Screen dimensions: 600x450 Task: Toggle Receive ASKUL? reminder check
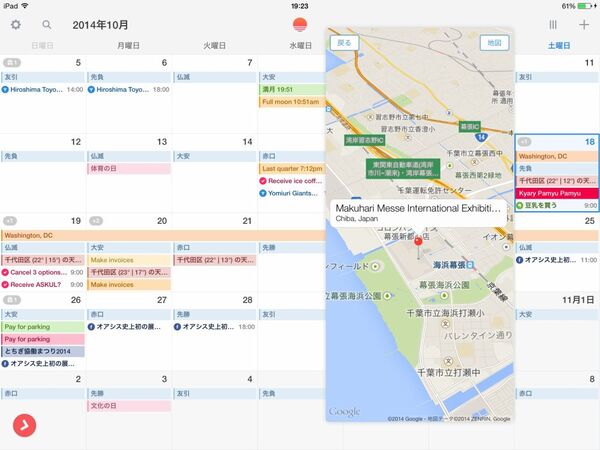[5, 285]
